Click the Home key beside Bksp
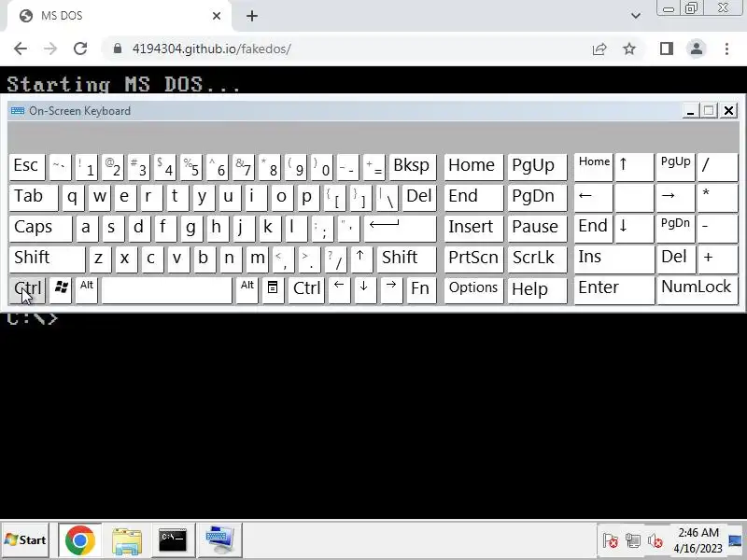 pos(473,167)
